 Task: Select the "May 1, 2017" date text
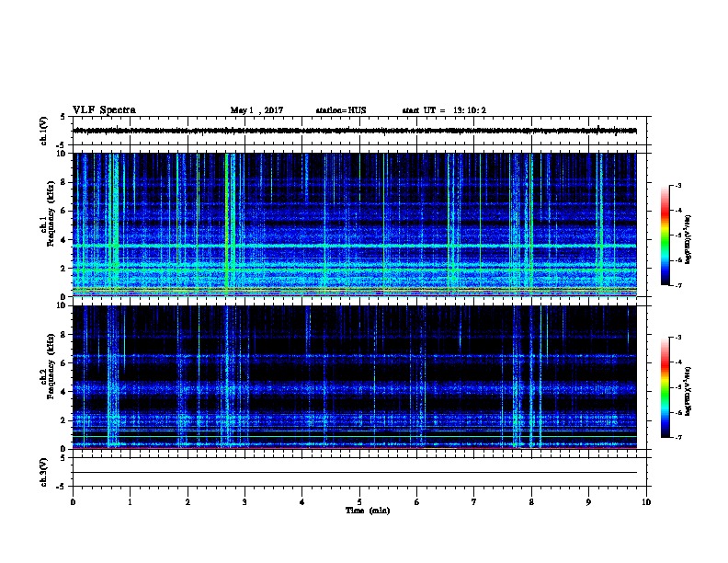(256, 110)
